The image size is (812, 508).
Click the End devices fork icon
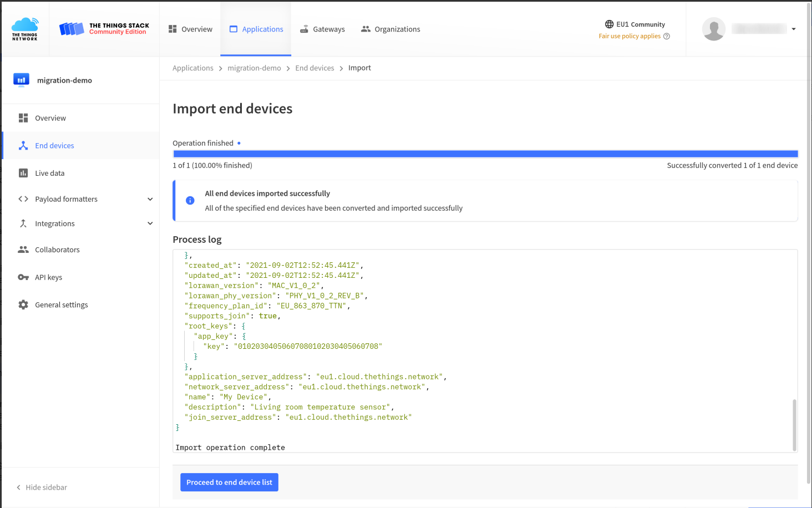[23, 145]
